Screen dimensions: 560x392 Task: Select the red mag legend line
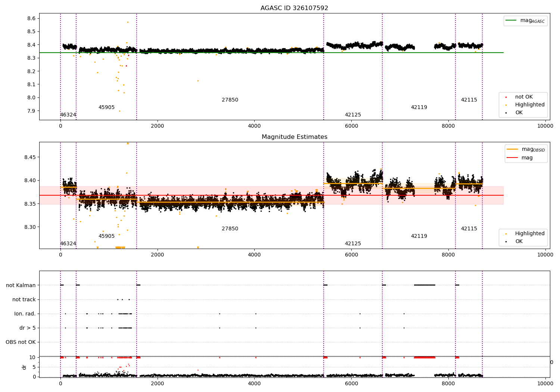click(513, 158)
